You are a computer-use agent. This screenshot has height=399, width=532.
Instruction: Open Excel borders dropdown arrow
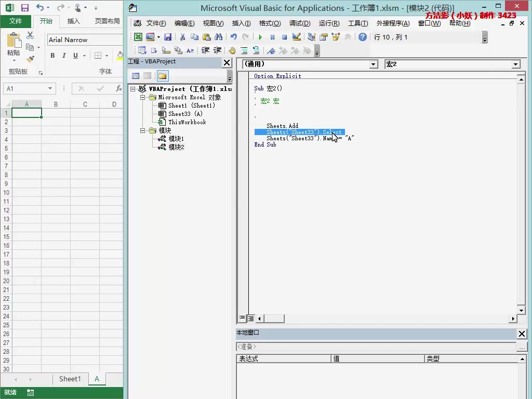click(107, 56)
